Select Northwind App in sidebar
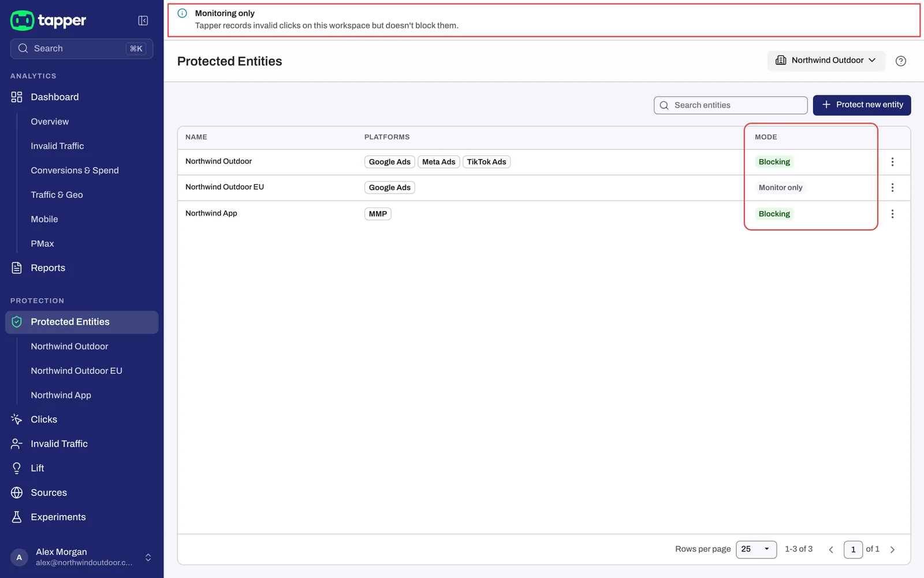The width and height of the screenshot is (924, 578). [x=61, y=395]
